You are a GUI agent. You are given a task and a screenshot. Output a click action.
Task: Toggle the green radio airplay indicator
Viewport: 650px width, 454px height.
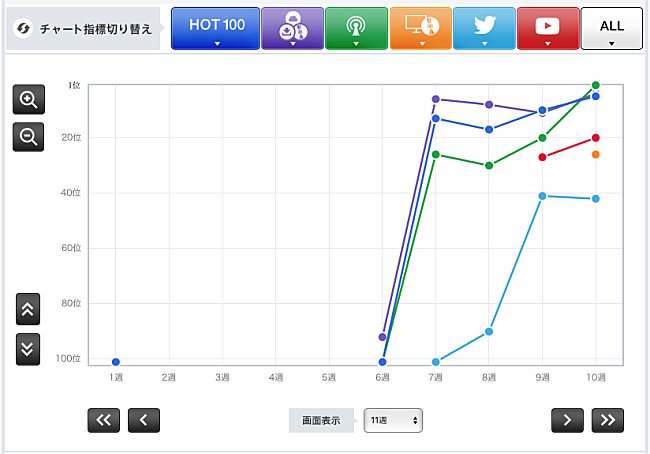(x=356, y=28)
